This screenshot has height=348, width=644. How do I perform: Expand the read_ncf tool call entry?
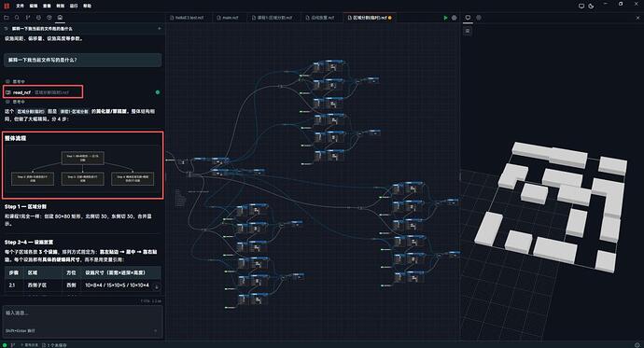tap(43, 92)
